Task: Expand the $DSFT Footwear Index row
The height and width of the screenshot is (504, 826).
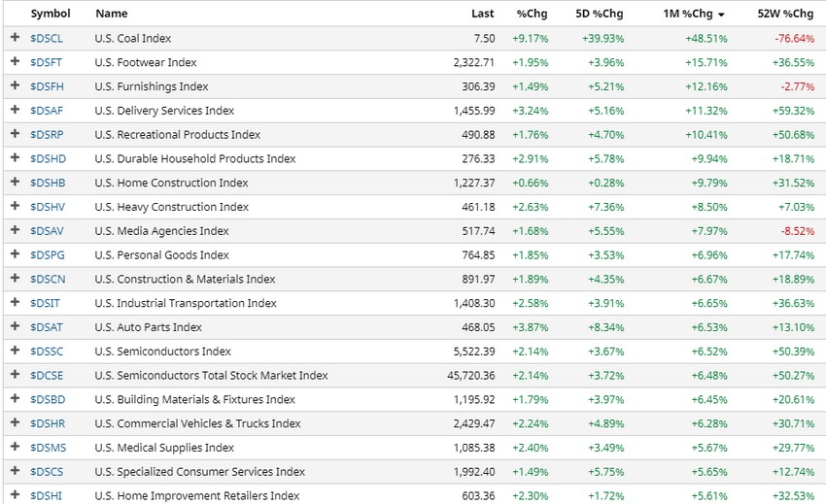Action: (x=15, y=62)
